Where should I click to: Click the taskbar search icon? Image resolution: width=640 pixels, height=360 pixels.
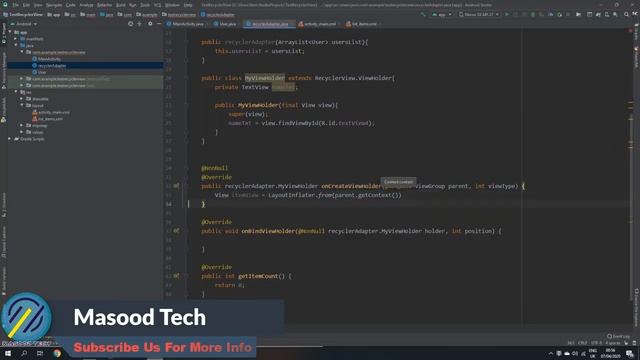point(24,353)
